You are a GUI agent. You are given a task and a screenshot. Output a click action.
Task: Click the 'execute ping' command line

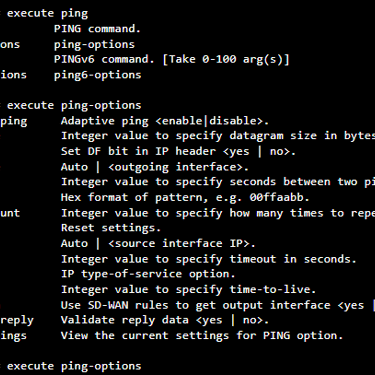pyautogui.click(x=47, y=13)
